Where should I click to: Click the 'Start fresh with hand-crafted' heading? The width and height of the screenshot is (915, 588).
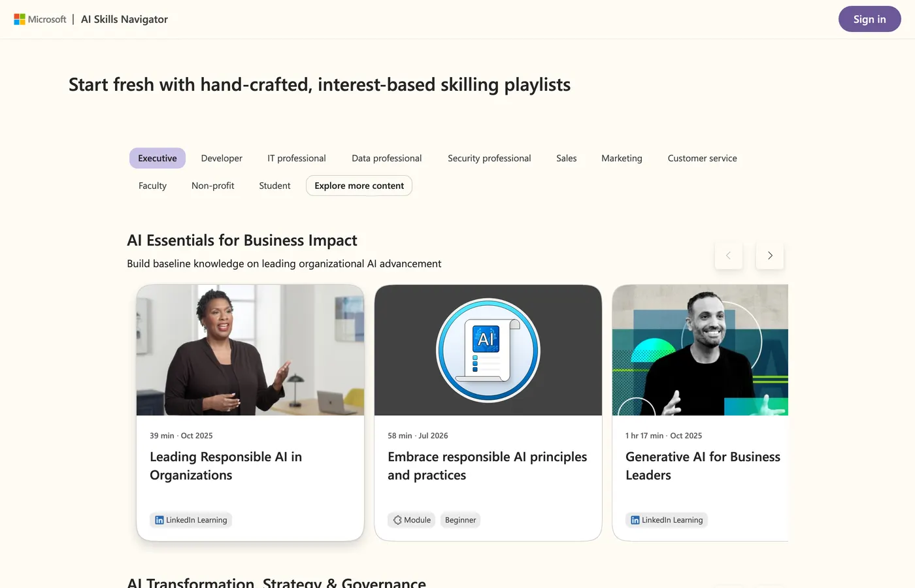coord(320,85)
